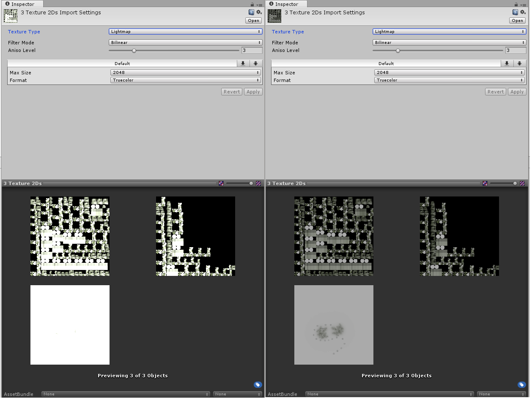The image size is (532, 398).
Task: Open the Filter Mode dropdown showing Bilinear
Action: (x=185, y=42)
